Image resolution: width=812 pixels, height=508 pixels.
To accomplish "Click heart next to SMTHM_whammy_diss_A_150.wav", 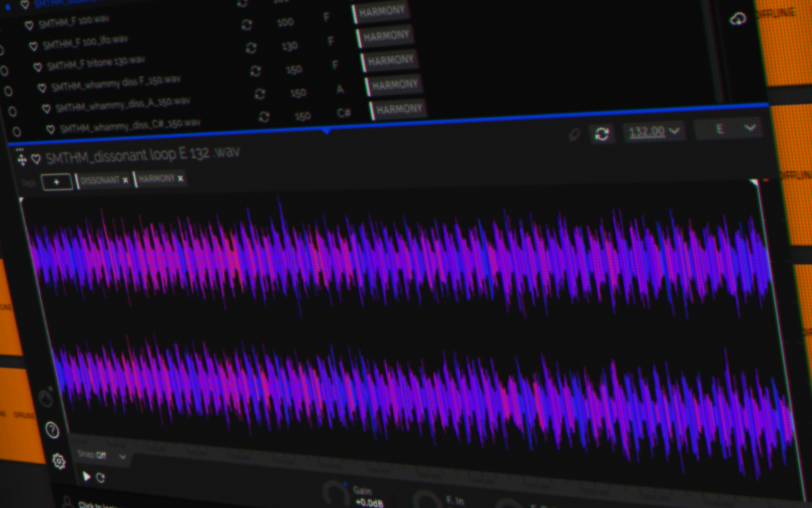I will (x=46, y=108).
